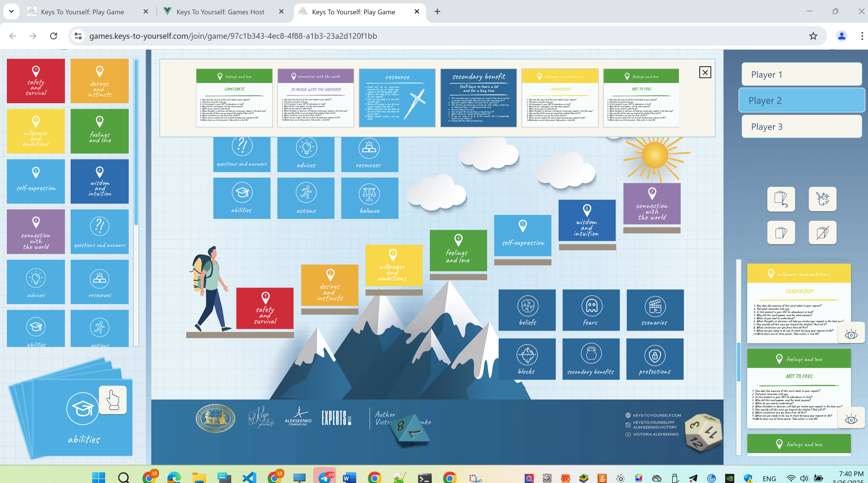Screen dimensions: 868x483
Task: Click the pointing hand icon on abilities deck
Action: click(x=113, y=400)
